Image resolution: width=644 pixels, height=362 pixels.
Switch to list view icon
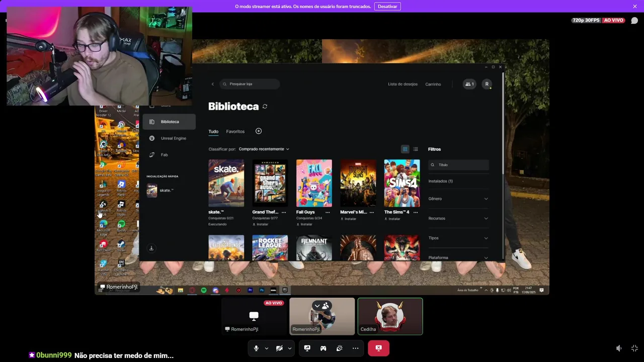coord(416,149)
